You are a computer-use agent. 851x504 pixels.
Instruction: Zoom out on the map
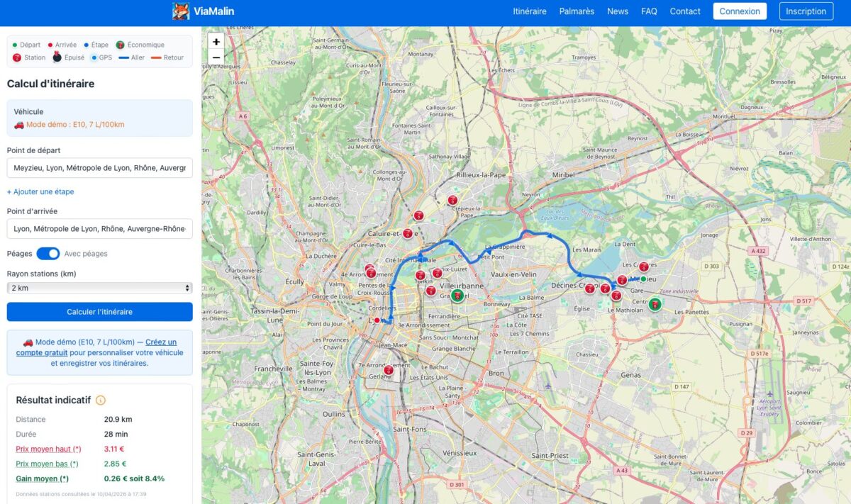(x=216, y=57)
